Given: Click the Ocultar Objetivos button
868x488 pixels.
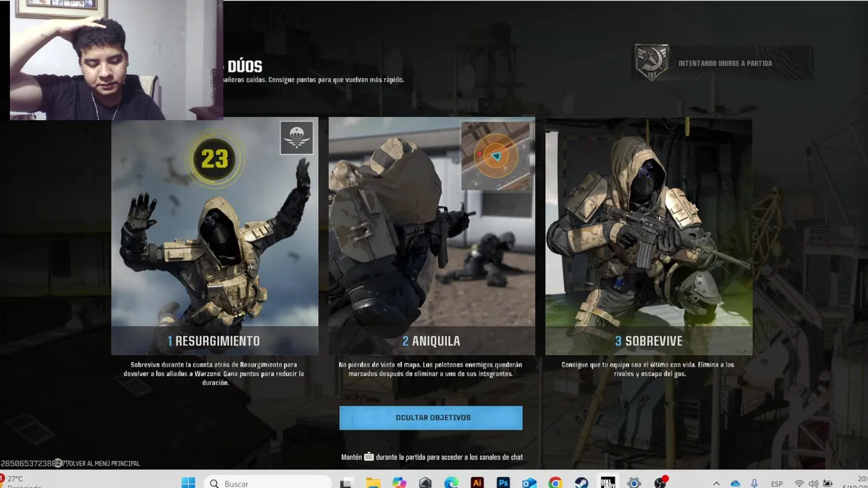Looking at the screenshot, I should [x=431, y=418].
